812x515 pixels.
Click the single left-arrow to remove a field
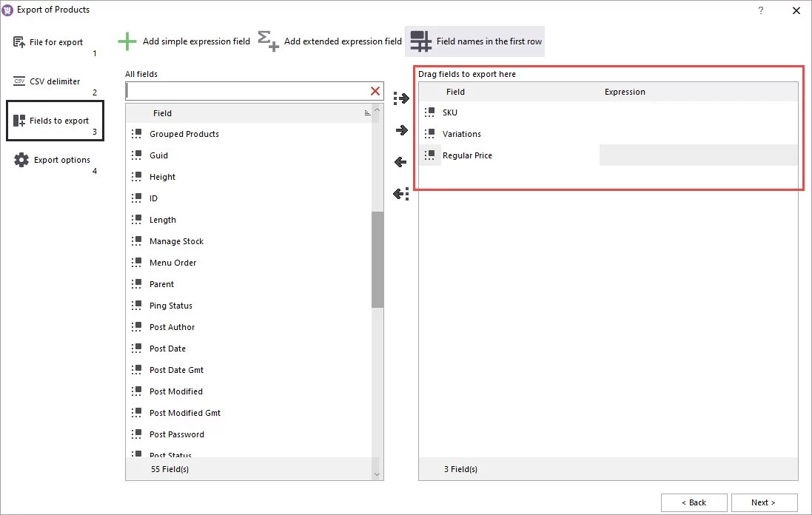pos(400,162)
